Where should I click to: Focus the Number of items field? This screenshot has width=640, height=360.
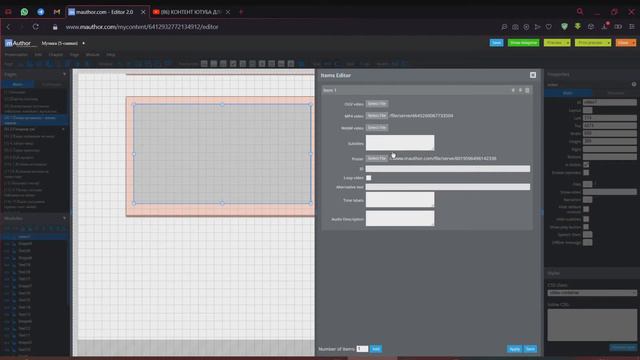[x=362, y=349]
